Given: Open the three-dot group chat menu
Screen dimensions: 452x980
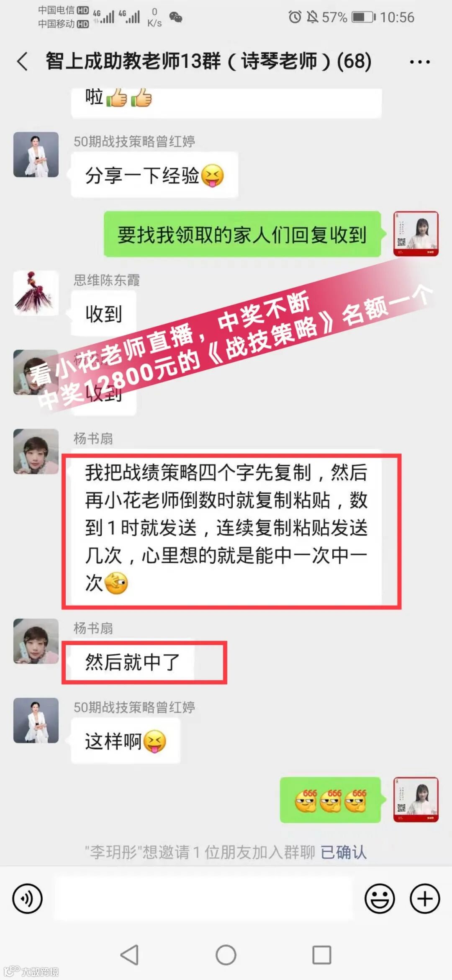Looking at the screenshot, I should (420, 62).
